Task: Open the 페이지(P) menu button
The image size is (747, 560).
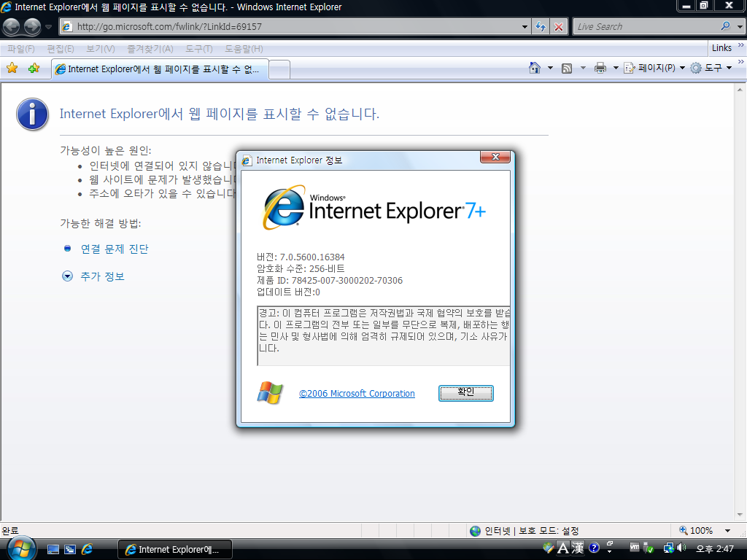Action: [654, 68]
